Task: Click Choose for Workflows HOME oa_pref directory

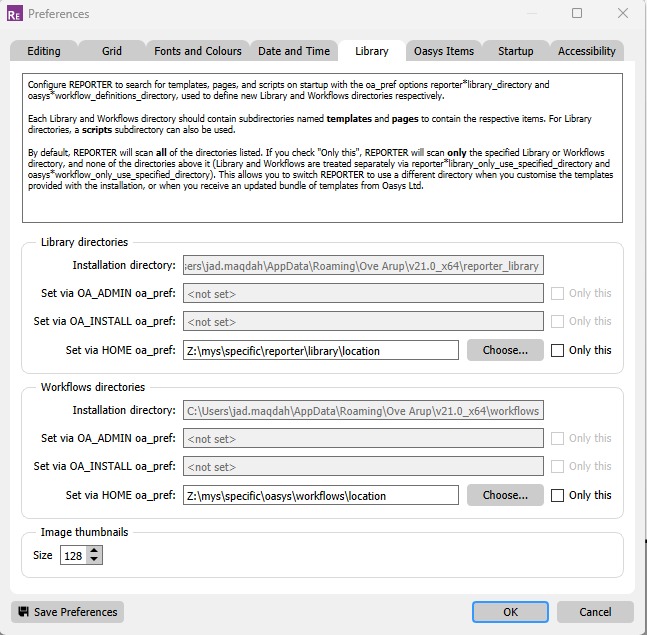Action: point(505,495)
